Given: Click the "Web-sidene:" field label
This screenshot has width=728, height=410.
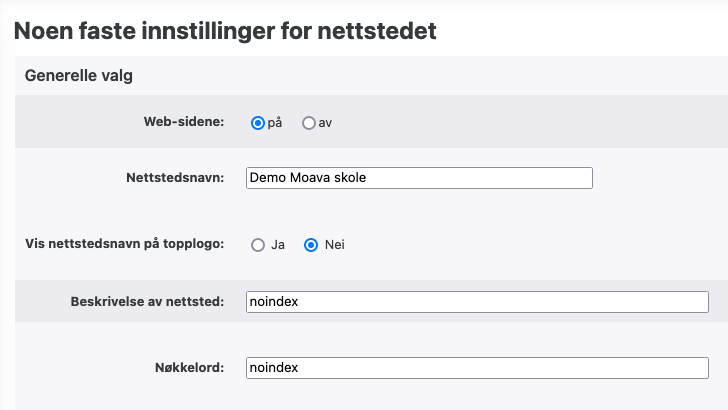Looking at the screenshot, I should pos(184,122).
